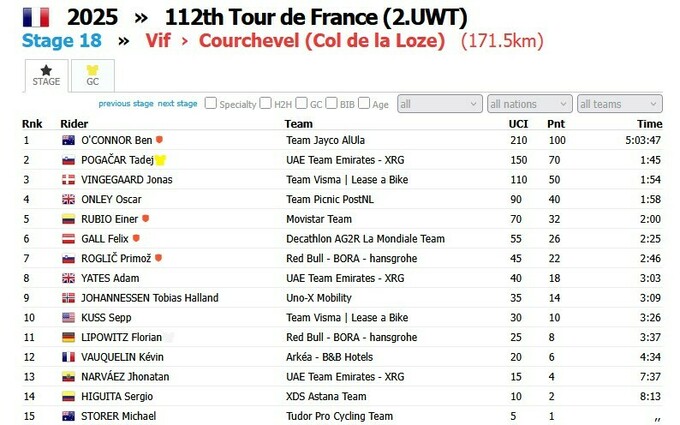Click the Danish flag beside Vingegaard

(x=69, y=180)
